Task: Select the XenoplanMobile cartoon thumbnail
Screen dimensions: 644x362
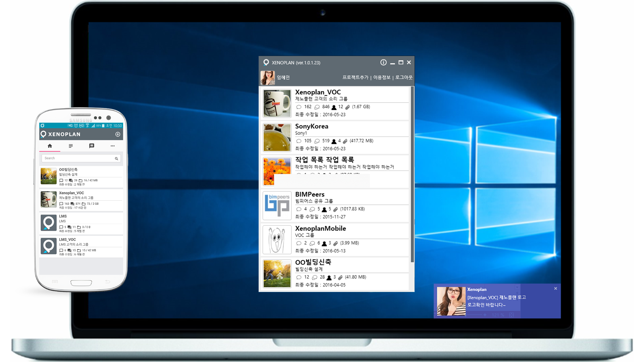Action: coord(277,240)
